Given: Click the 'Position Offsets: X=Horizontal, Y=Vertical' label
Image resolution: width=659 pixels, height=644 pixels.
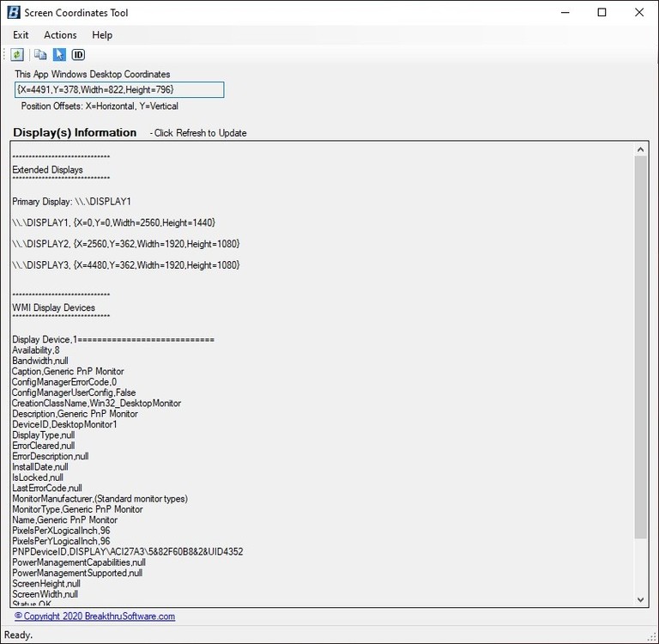Looking at the screenshot, I should coord(100,106).
